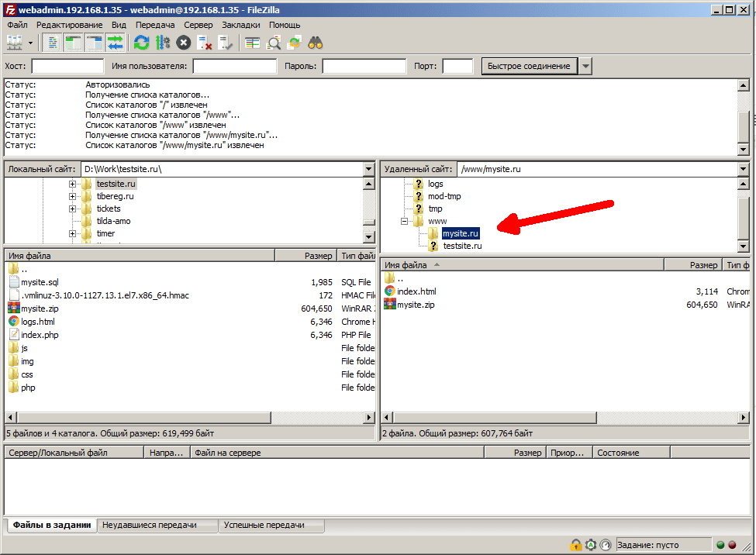Screen dimensions: 756x555
Task: Focus the Пароль input field
Action: (364, 66)
